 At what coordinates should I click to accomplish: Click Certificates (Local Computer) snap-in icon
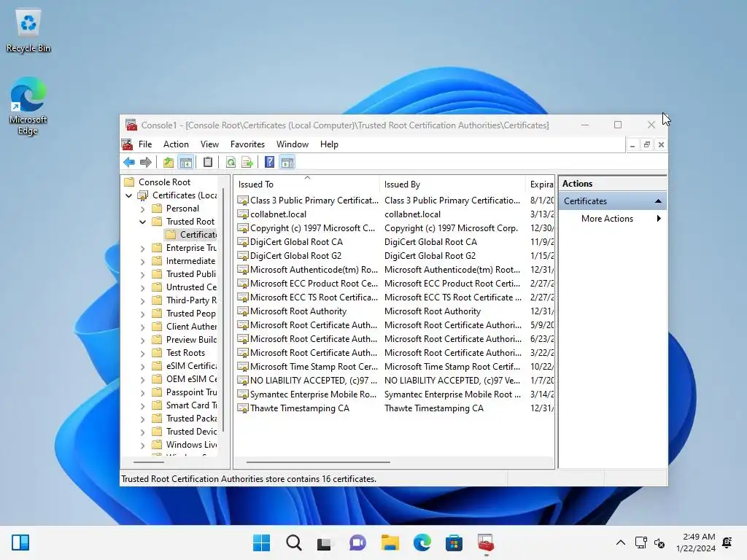coord(142,195)
